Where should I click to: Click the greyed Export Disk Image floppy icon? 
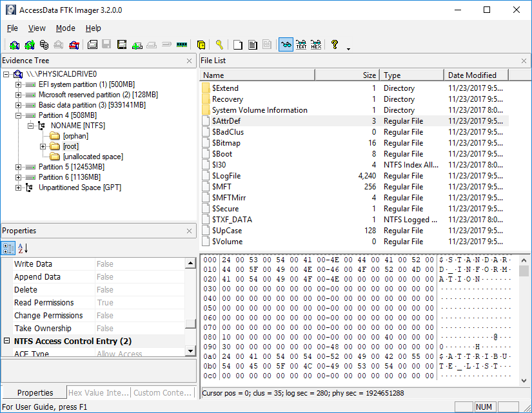[x=106, y=44]
